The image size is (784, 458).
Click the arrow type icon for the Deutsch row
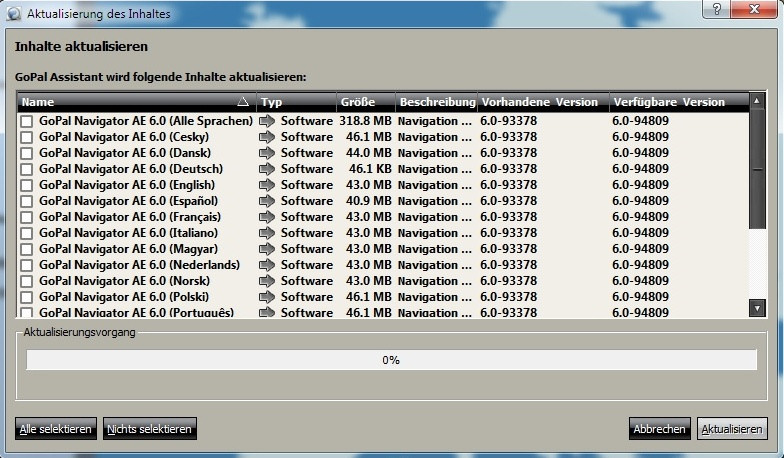pyautogui.click(x=267, y=169)
